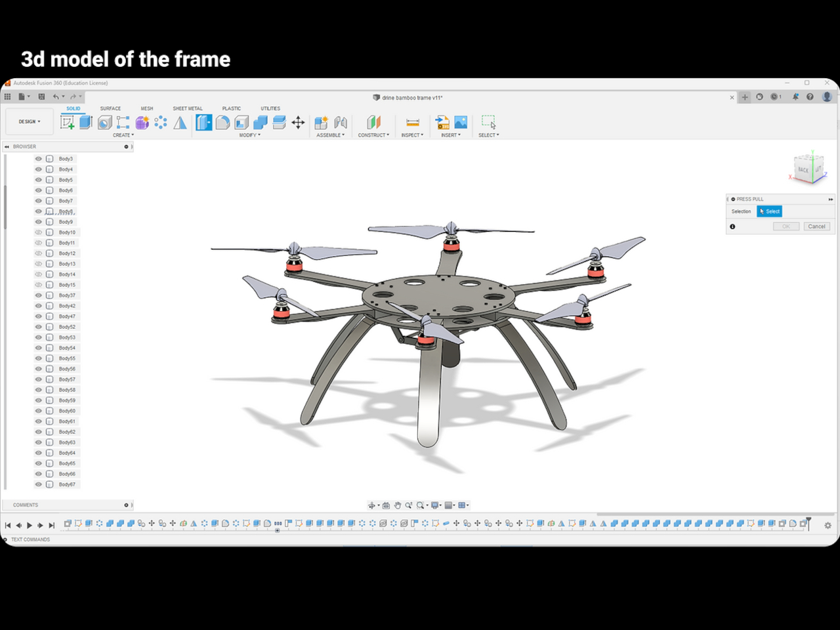Switch to the Surface tab
The height and width of the screenshot is (630, 840).
110,108
